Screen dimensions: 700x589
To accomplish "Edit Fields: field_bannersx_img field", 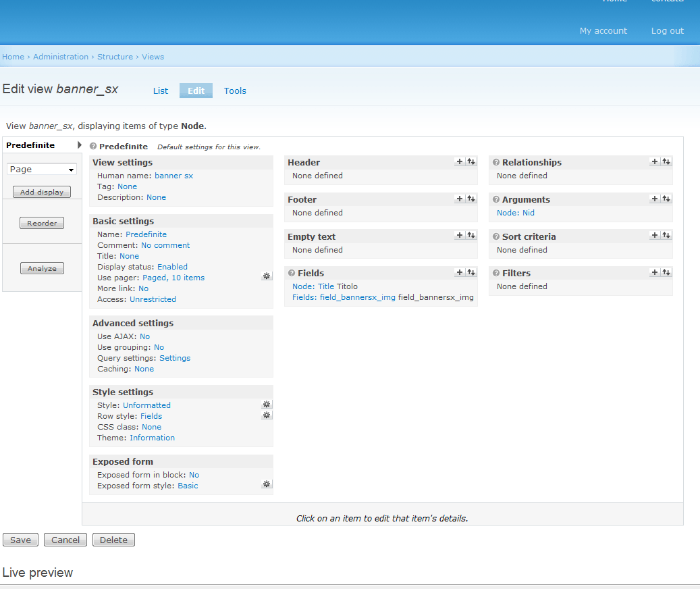I will tap(344, 297).
